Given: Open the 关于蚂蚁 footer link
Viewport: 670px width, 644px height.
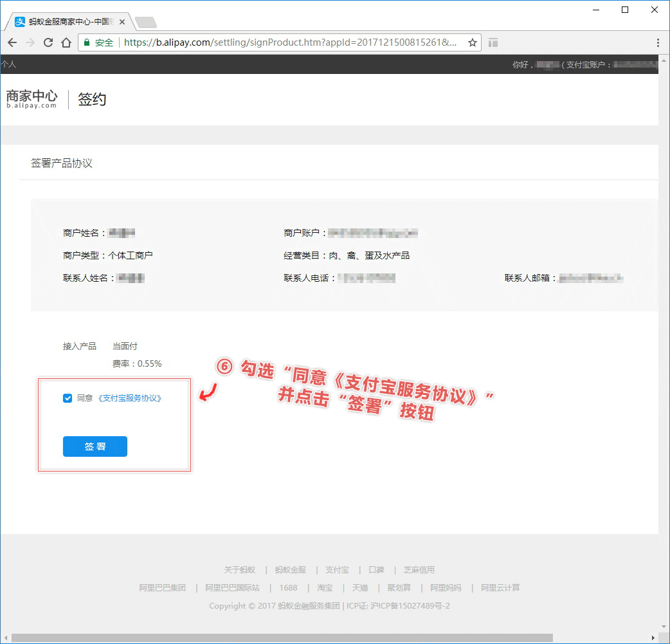Looking at the screenshot, I should click(240, 569).
